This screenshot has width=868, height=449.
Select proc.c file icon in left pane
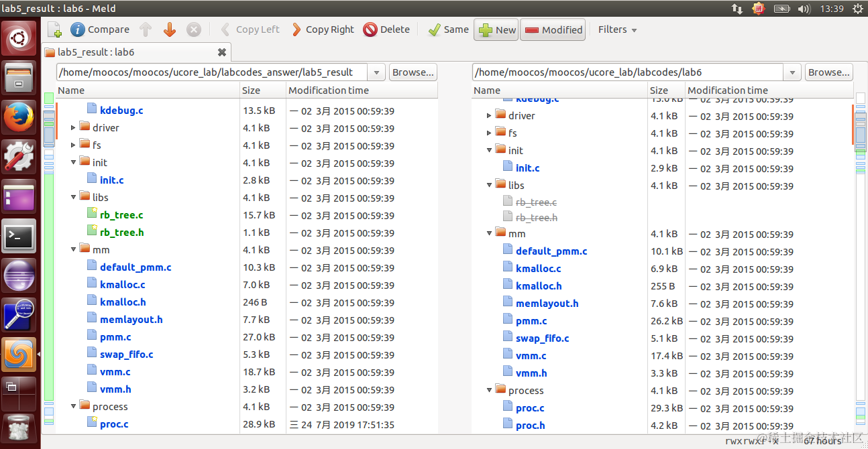pos(93,424)
